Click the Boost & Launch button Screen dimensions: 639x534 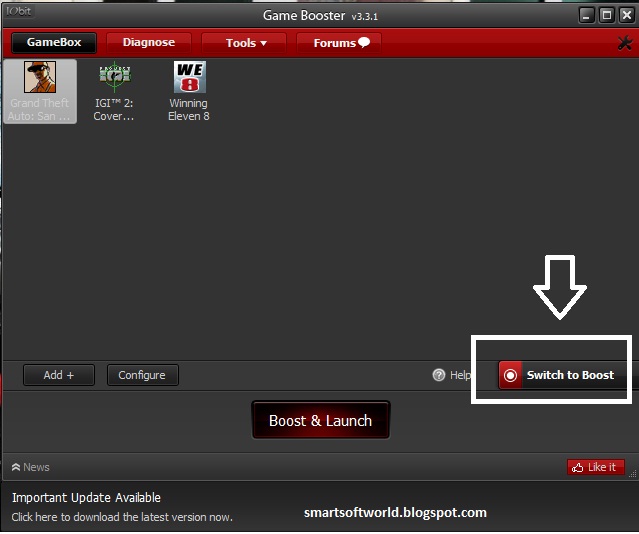(x=321, y=420)
